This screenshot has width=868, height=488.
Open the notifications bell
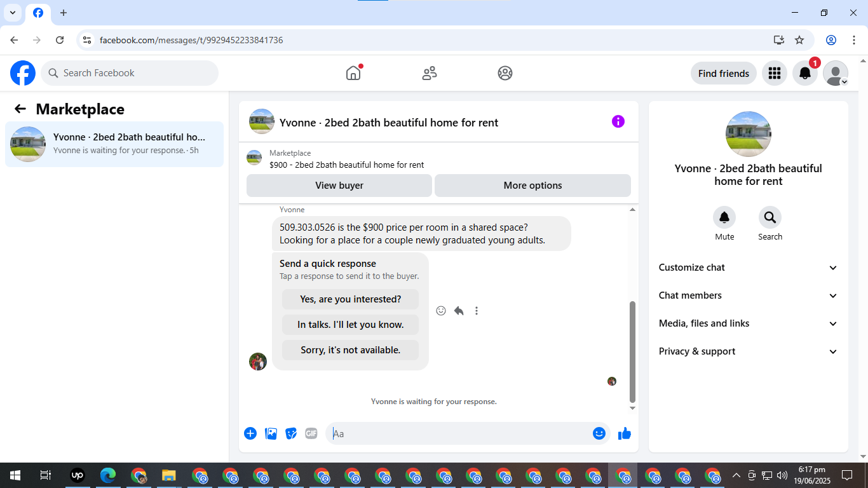(804, 73)
